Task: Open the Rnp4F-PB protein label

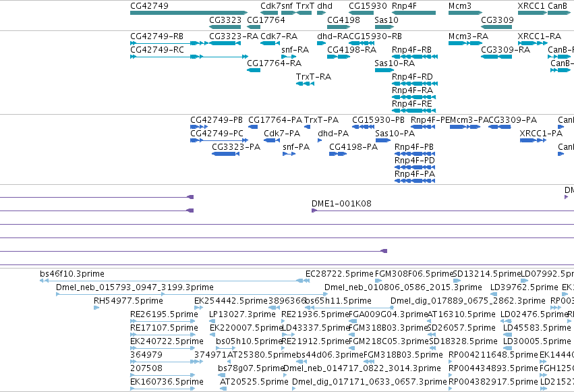Action: tap(414, 147)
